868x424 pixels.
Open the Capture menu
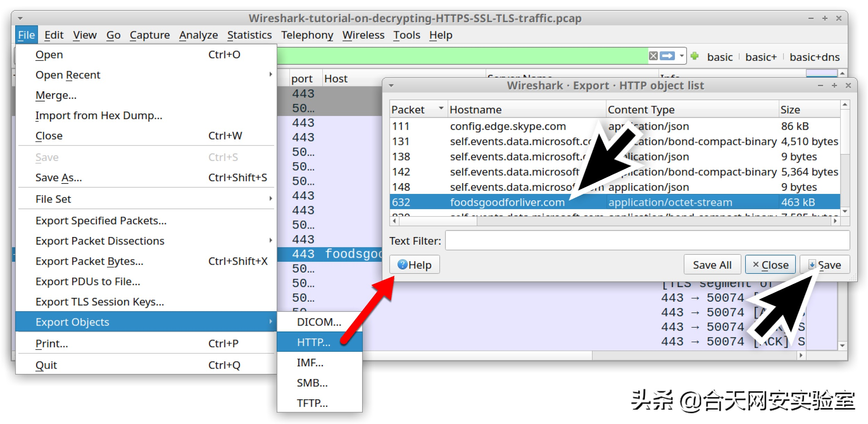coord(150,35)
